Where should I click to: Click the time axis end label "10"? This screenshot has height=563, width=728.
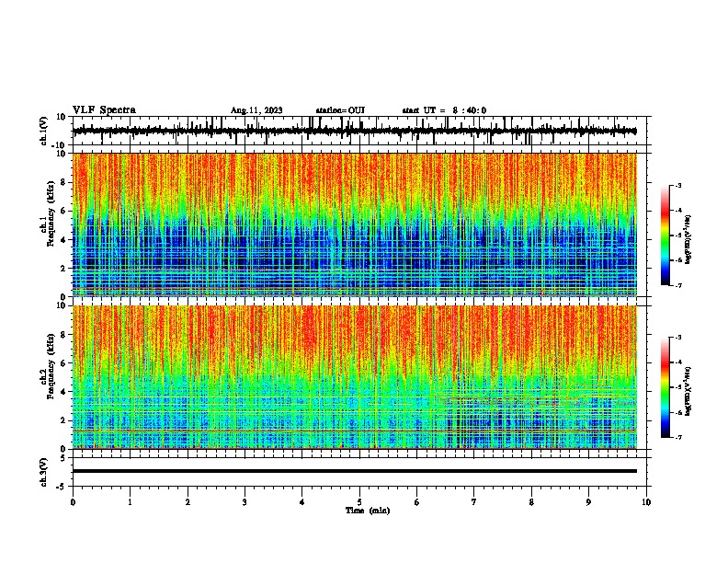[x=646, y=502]
